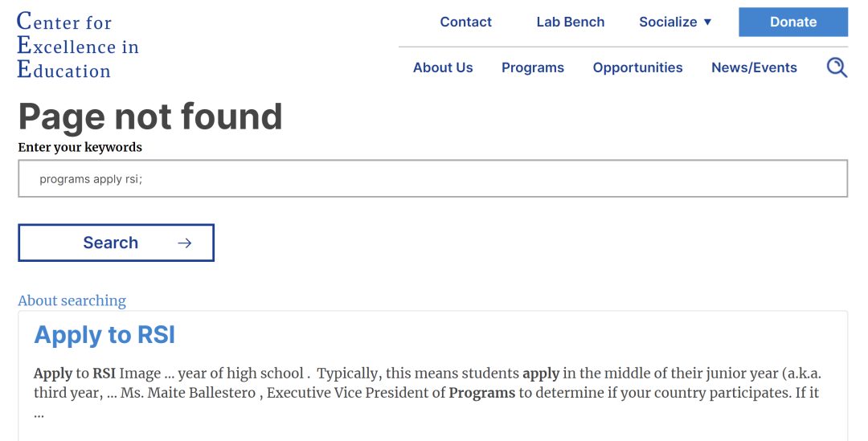This screenshot has width=868, height=441.
Task: Click the Search button text
Action: (111, 243)
